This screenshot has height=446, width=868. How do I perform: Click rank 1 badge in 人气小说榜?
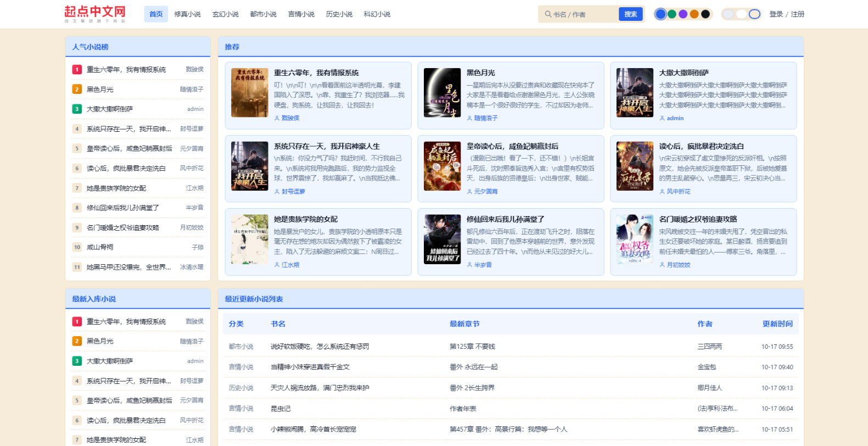(77, 70)
